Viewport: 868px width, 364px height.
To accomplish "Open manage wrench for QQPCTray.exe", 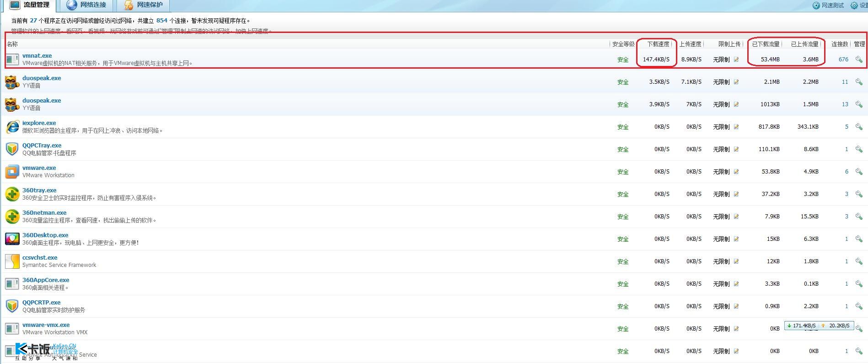I will coord(859,149).
